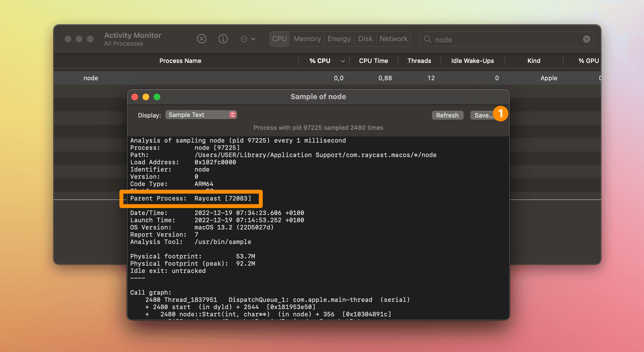The height and width of the screenshot is (352, 644).
Task: Collapse the % CPU sort chevron
Action: tap(342, 61)
